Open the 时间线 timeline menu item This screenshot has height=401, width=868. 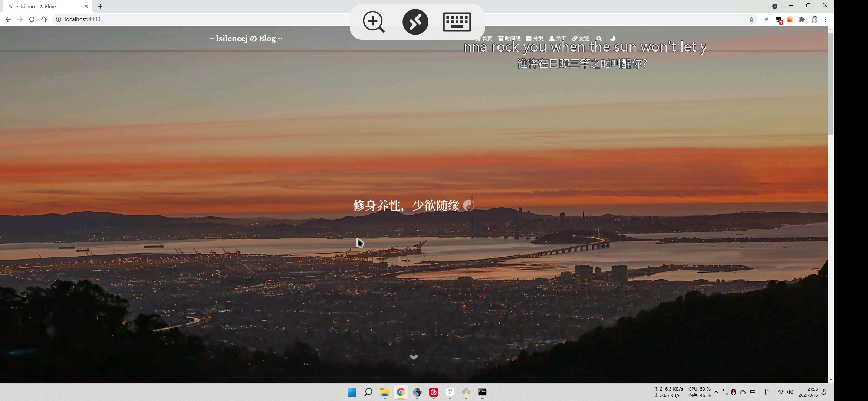pos(509,39)
